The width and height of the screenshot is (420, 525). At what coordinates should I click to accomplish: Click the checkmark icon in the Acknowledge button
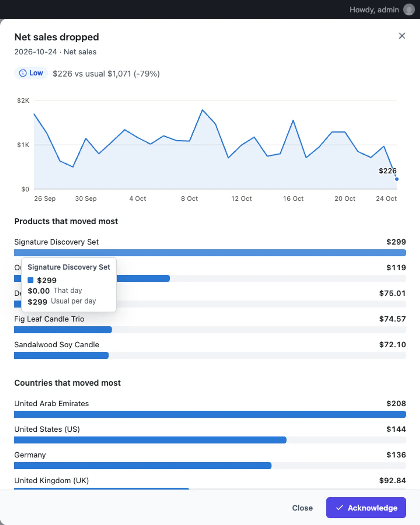point(339,508)
